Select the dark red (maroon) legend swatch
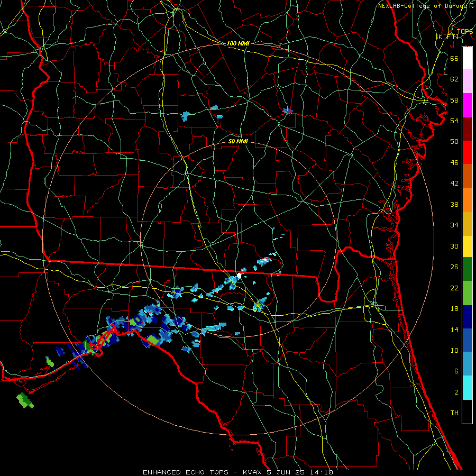Image resolution: width=476 pixels, height=476 pixels. tap(467, 129)
